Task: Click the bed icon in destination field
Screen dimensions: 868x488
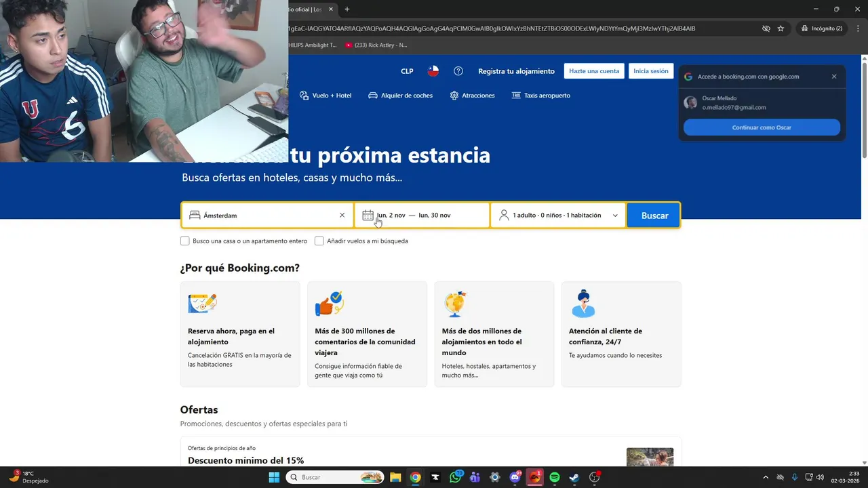Action: pyautogui.click(x=195, y=216)
